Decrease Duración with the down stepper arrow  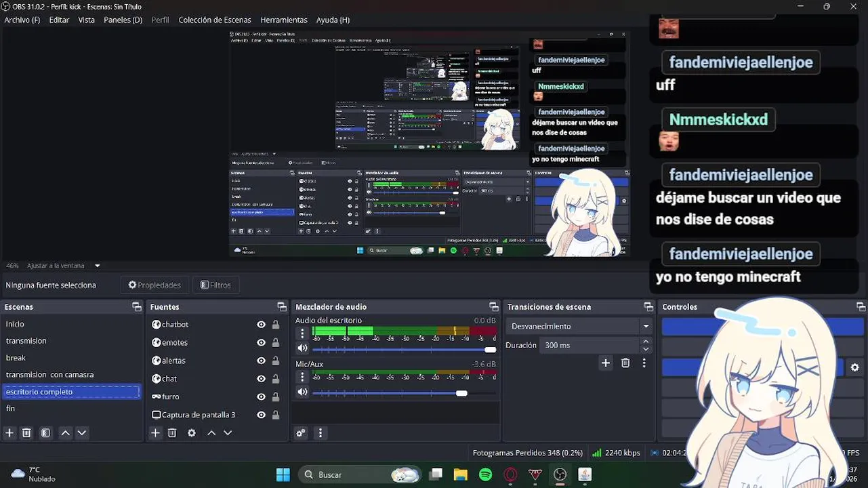646,349
